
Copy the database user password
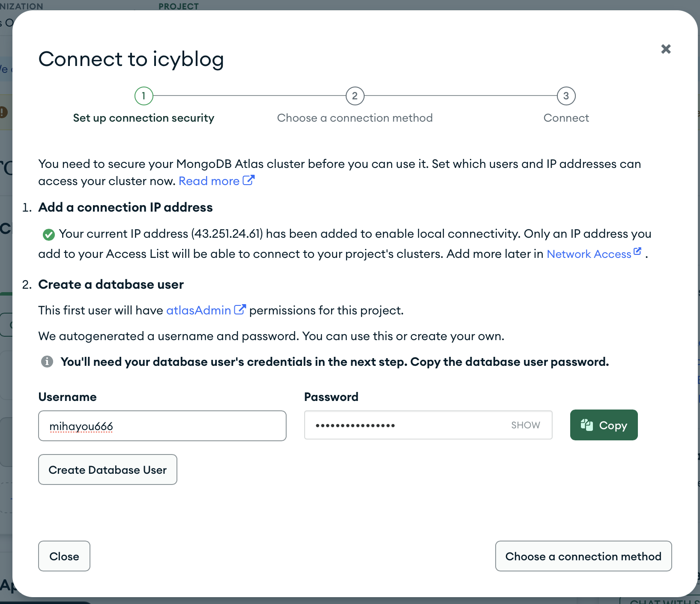pyautogui.click(x=604, y=425)
